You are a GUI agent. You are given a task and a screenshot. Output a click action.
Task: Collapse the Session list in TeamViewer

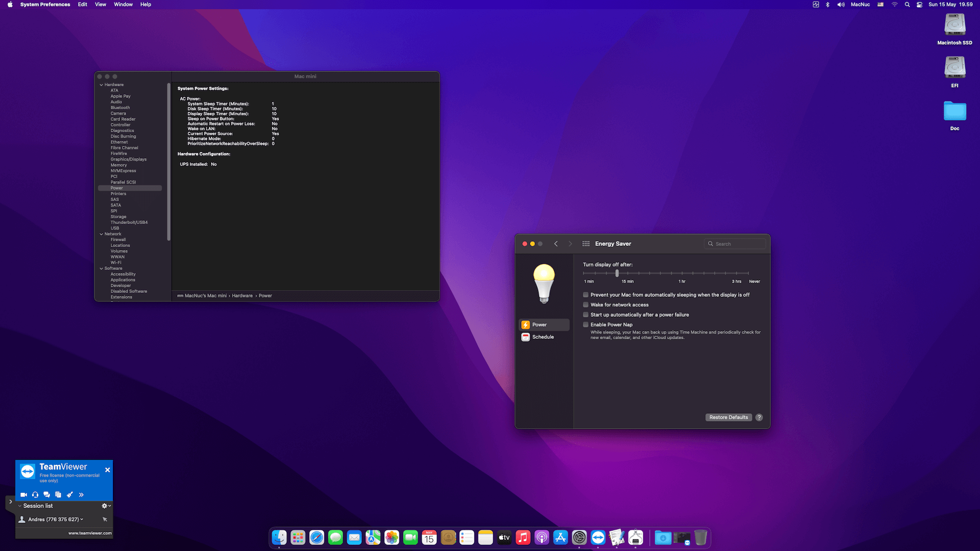(19, 506)
